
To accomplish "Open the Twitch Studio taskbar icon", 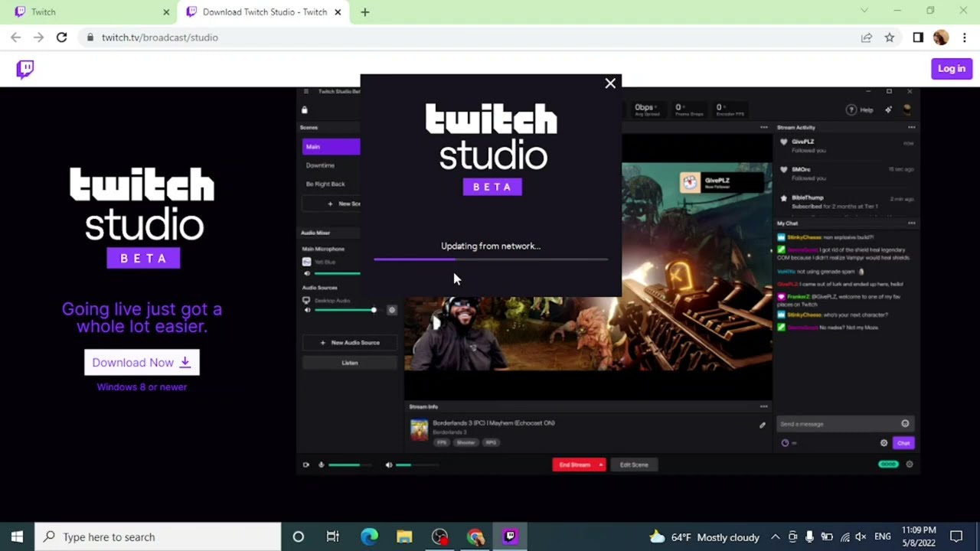I will pos(511,537).
